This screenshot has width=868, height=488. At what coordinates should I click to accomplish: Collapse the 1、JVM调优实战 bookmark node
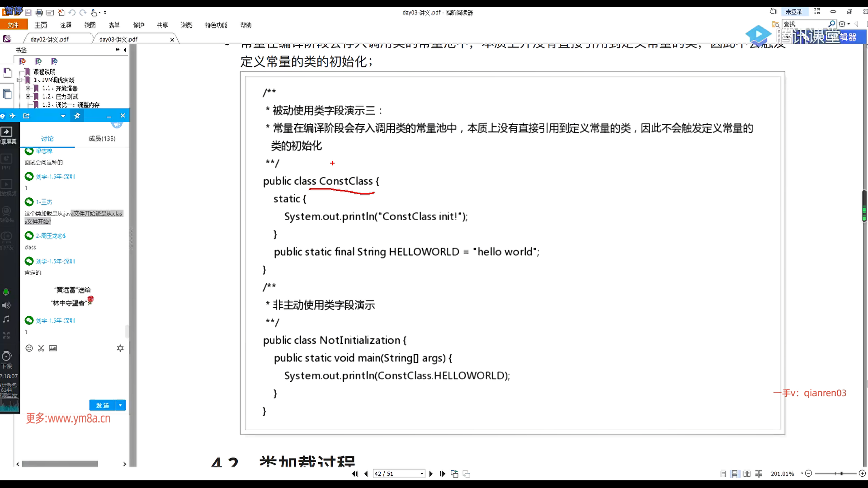click(19, 80)
